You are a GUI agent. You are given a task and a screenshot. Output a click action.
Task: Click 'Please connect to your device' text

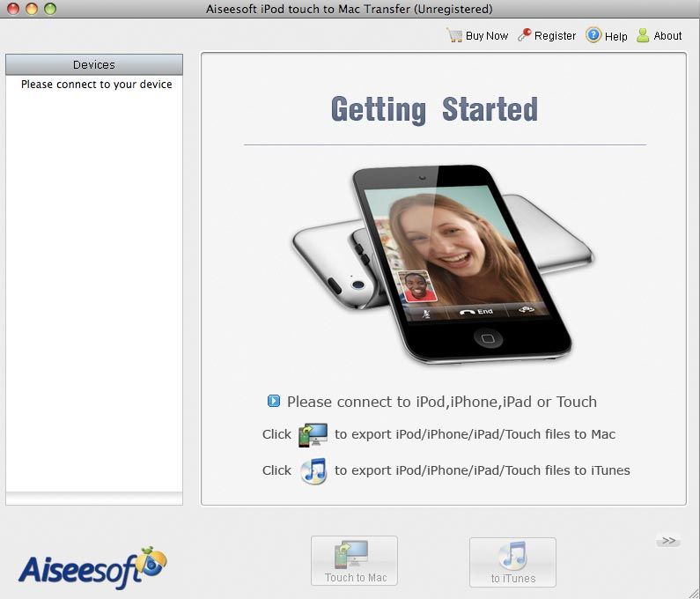point(97,85)
